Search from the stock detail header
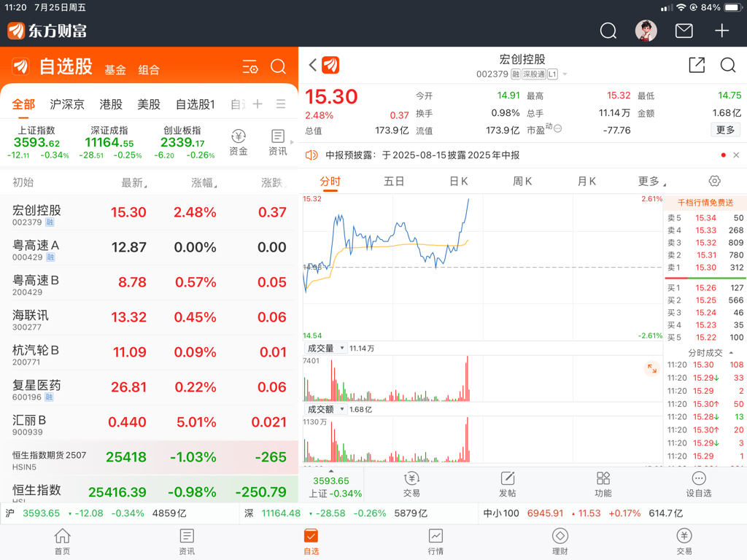Image resolution: width=747 pixels, height=560 pixels. pos(728,65)
